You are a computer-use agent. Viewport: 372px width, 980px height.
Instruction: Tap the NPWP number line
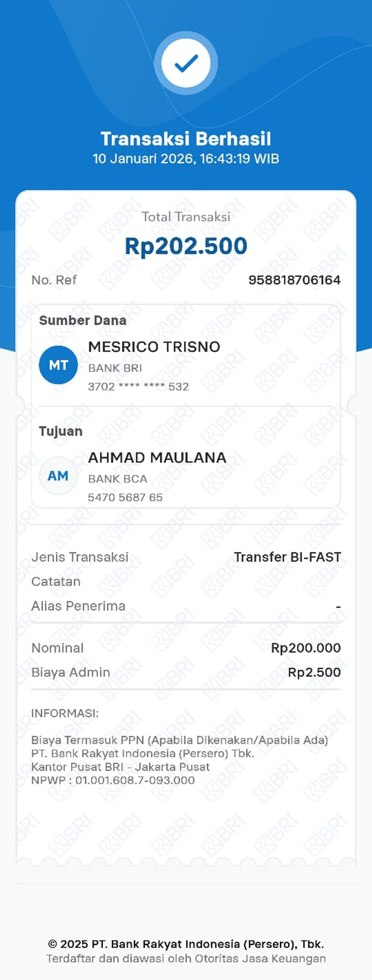tap(113, 780)
